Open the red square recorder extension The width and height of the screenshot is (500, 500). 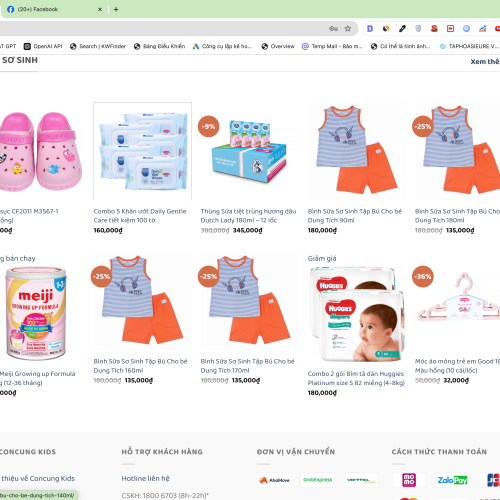click(450, 29)
